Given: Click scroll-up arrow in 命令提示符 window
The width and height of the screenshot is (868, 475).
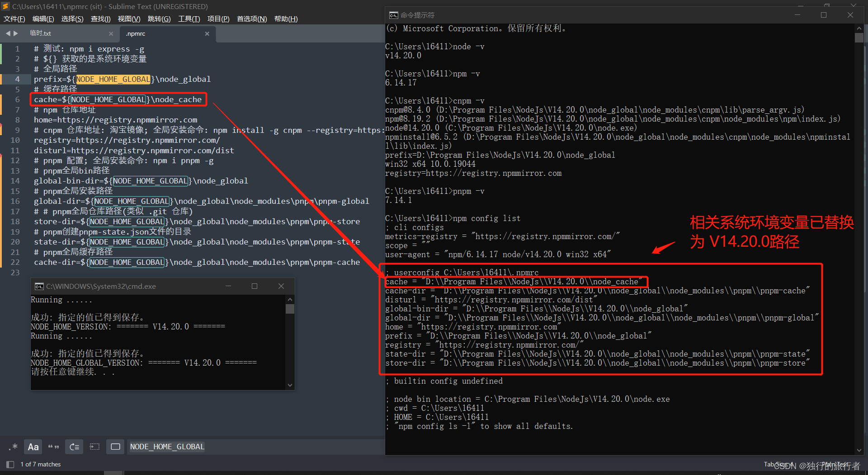Looking at the screenshot, I should point(859,28).
